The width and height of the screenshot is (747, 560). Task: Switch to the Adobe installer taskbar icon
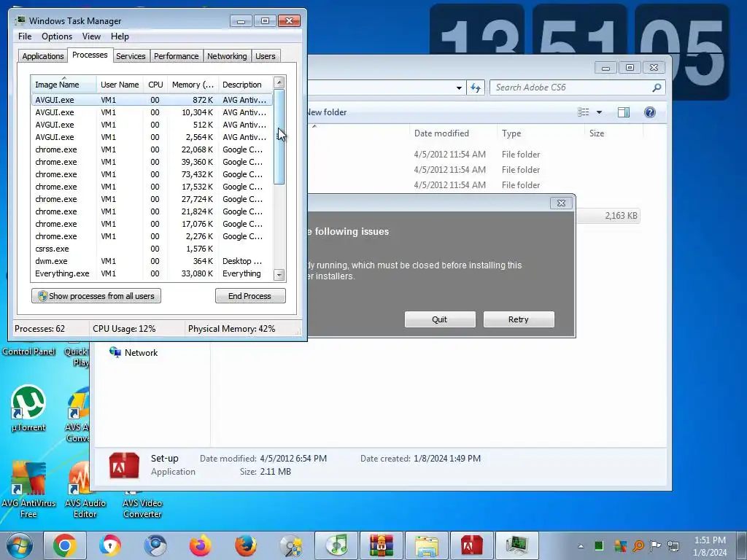[472, 545]
